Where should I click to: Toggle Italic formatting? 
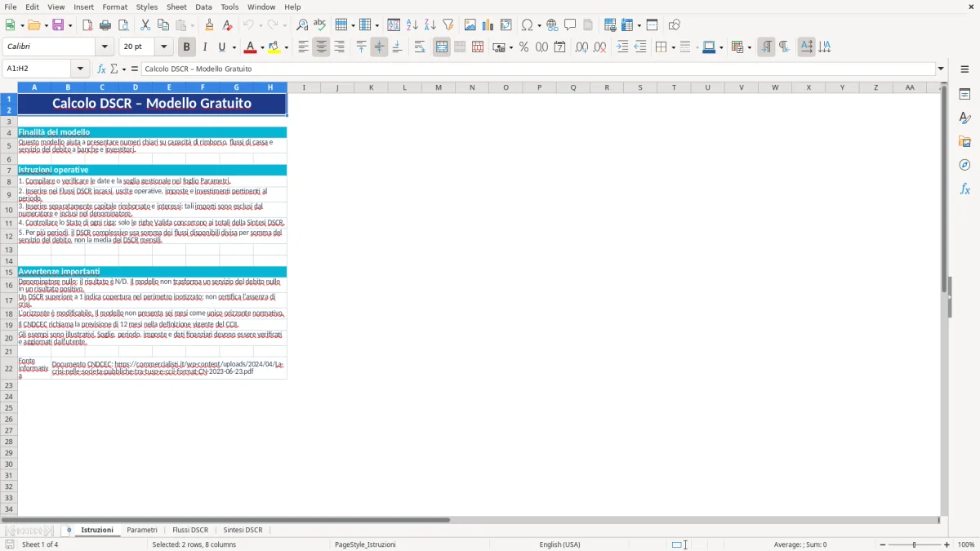tap(205, 47)
